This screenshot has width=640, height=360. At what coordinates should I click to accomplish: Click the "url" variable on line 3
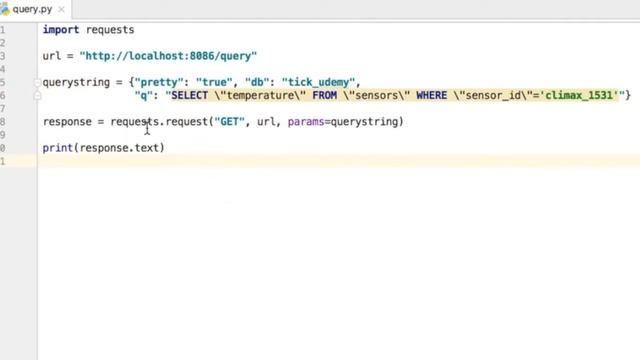[51, 56]
